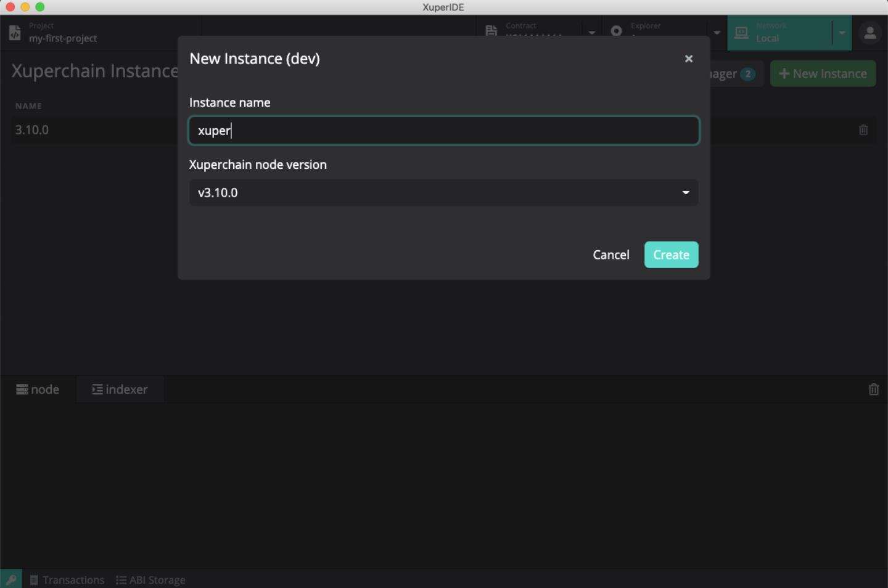Click the key icon in status bar

coord(11,579)
